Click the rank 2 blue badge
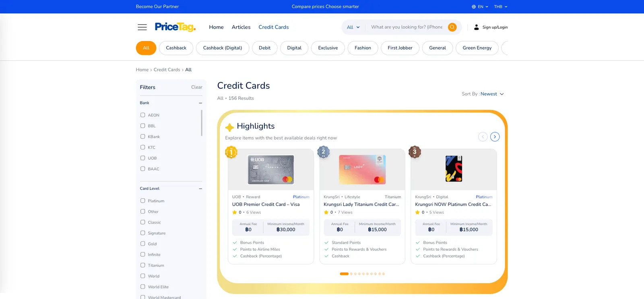Image resolution: width=644 pixels, height=299 pixels. click(323, 152)
